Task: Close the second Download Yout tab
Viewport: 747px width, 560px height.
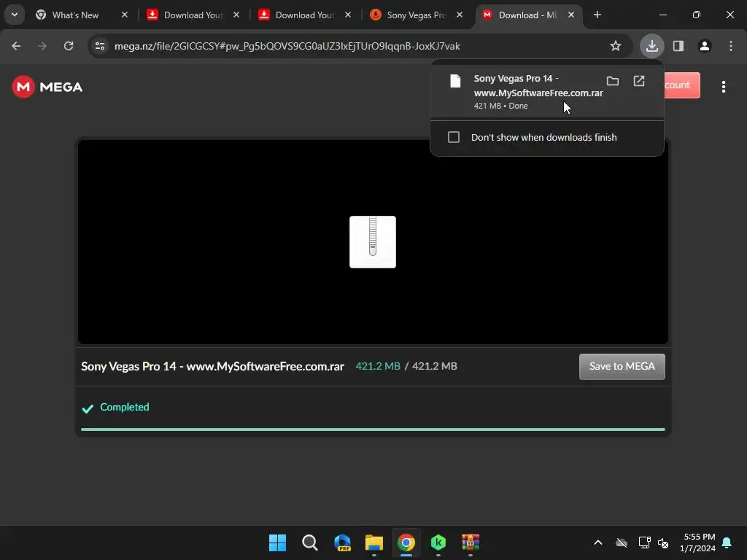Action: [x=348, y=15]
